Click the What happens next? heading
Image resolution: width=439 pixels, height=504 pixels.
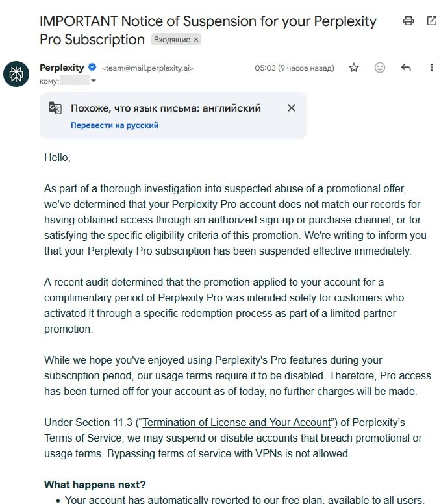click(x=95, y=485)
